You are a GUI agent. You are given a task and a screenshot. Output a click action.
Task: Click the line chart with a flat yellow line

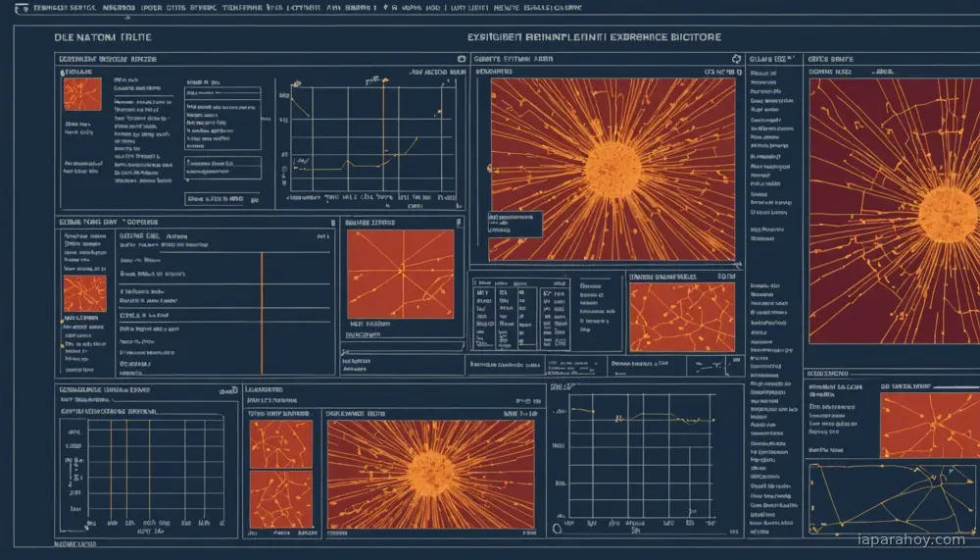point(641,455)
